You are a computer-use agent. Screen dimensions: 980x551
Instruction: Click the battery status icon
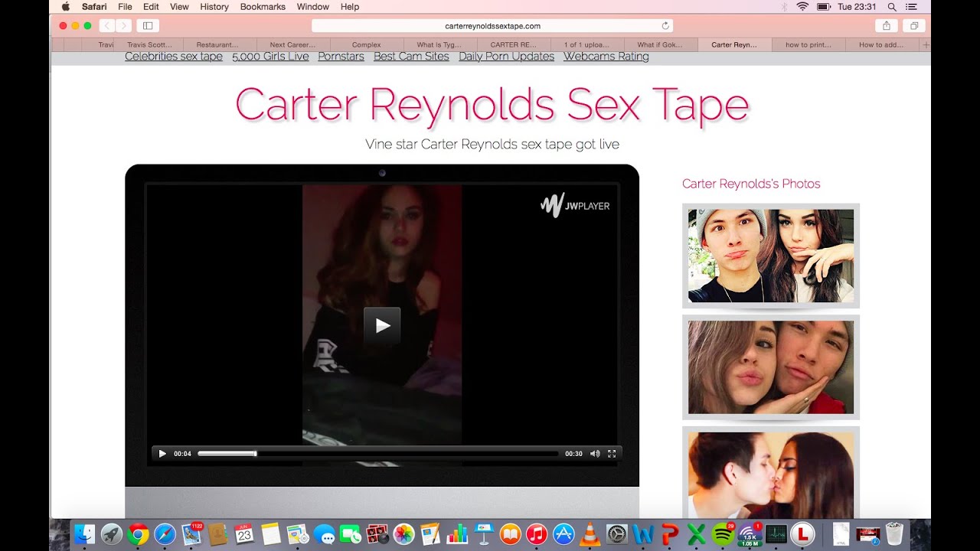[x=824, y=6]
